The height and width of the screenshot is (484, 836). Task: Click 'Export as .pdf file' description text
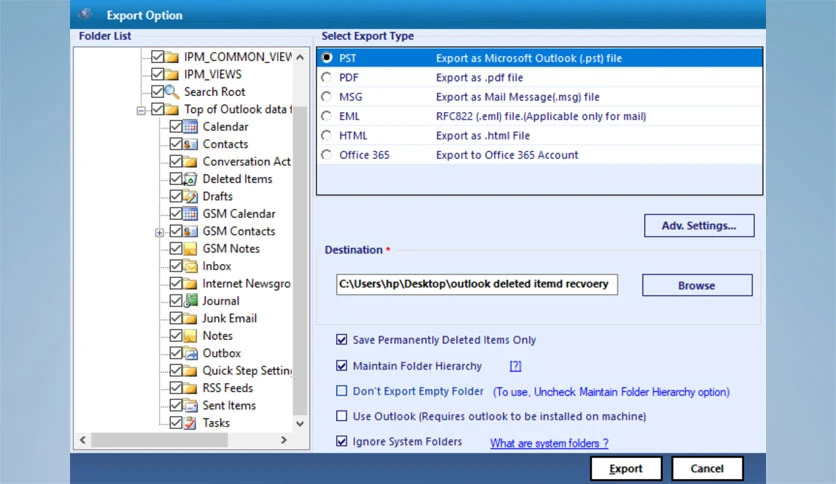coord(479,77)
